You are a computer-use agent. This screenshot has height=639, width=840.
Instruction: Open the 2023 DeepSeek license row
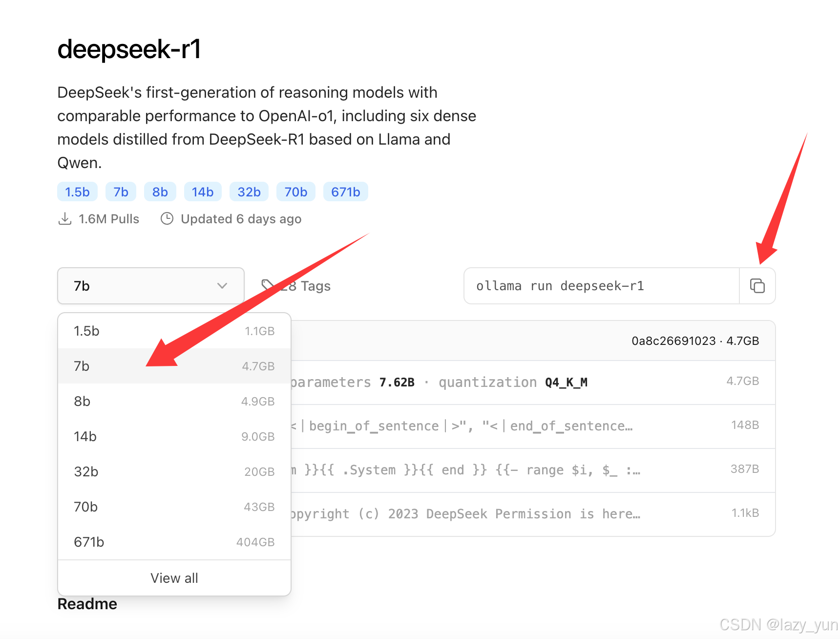(x=533, y=514)
